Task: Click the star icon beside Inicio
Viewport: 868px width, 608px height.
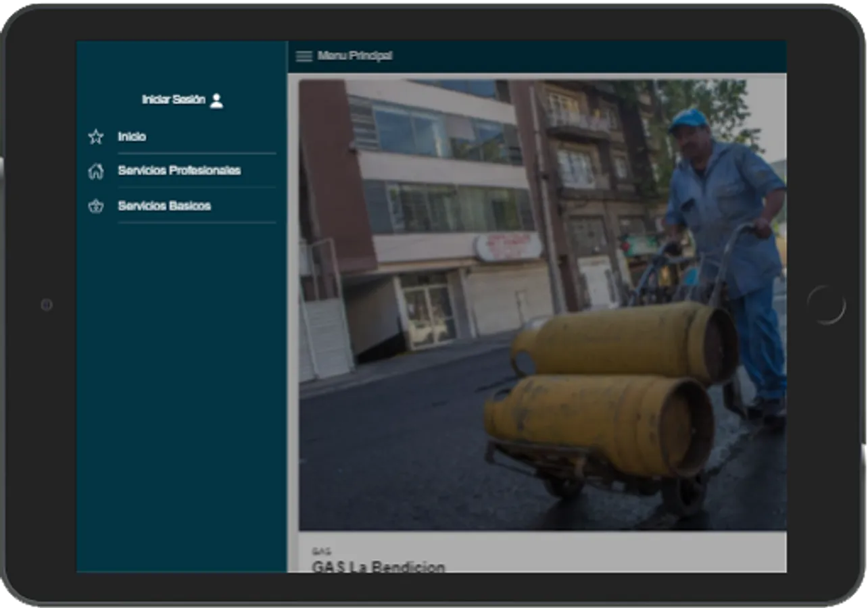Action: coord(96,137)
